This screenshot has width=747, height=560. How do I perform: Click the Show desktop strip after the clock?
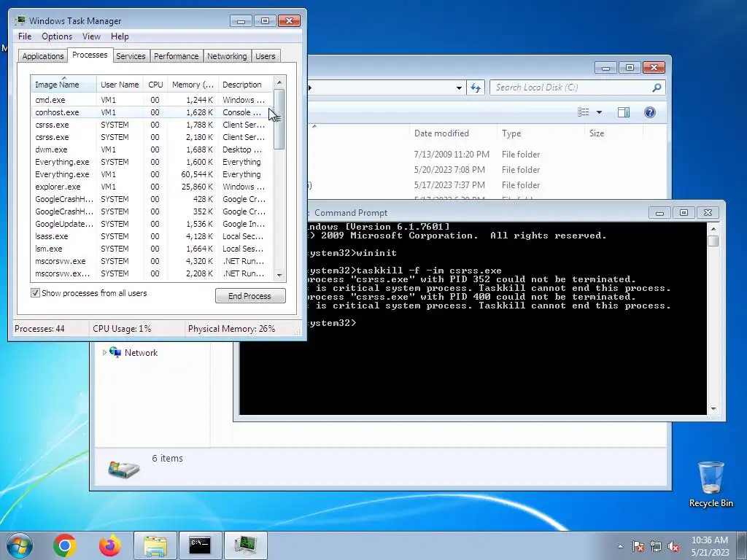coord(742,546)
